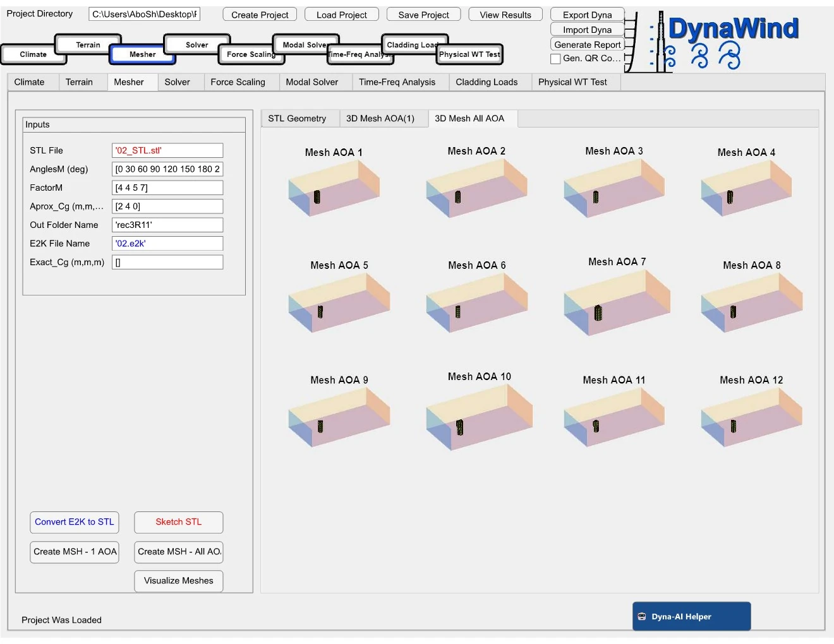Click the Dyna-AI Helper robot icon
Viewport: 834px width, 644px height.
[642, 616]
